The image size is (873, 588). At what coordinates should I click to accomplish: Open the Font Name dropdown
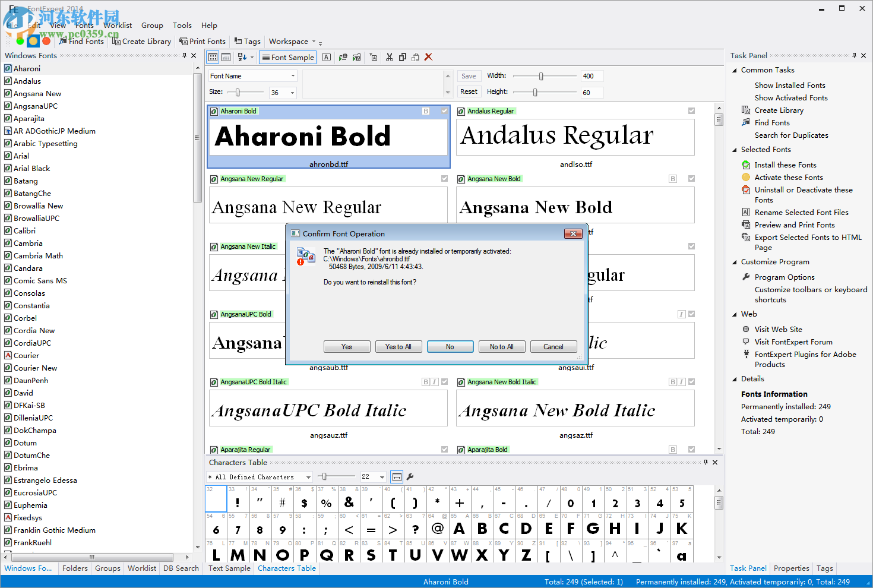point(293,76)
